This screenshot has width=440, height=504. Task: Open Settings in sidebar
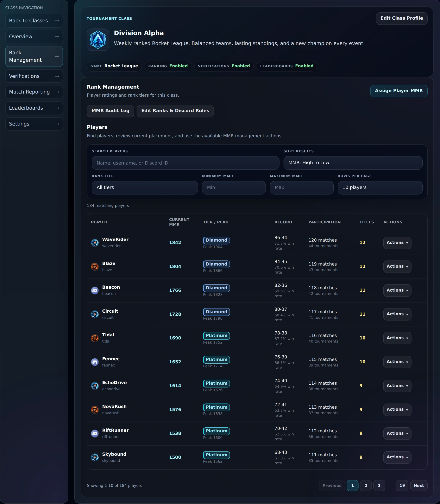(34, 124)
